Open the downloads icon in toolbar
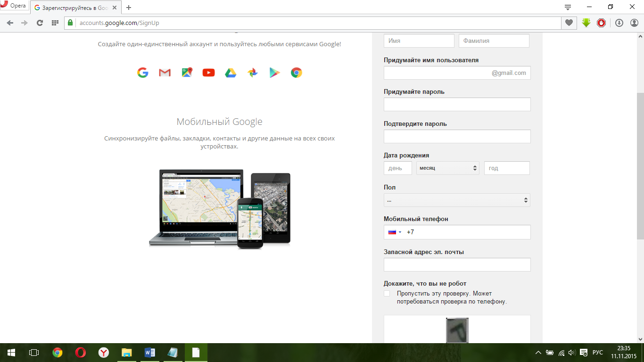The width and height of the screenshot is (644, 362). click(x=619, y=23)
